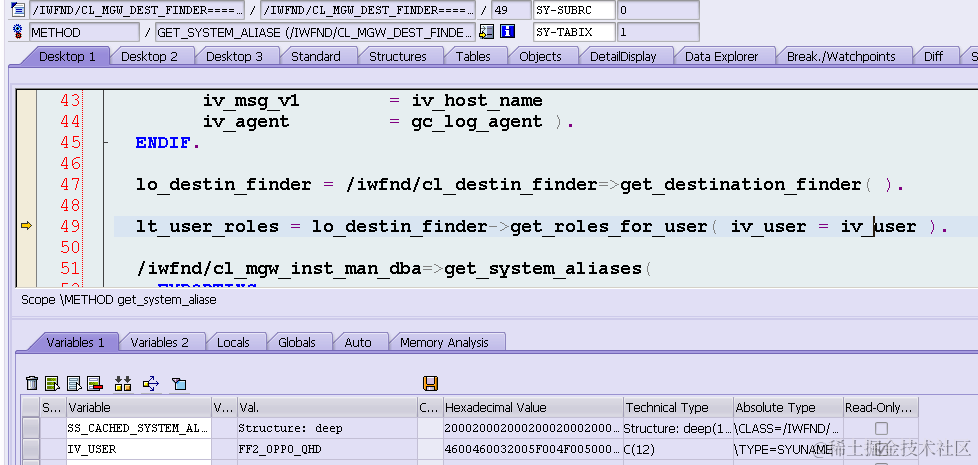Click the Val. column header
This screenshot has height=465, width=978.
(x=327, y=408)
